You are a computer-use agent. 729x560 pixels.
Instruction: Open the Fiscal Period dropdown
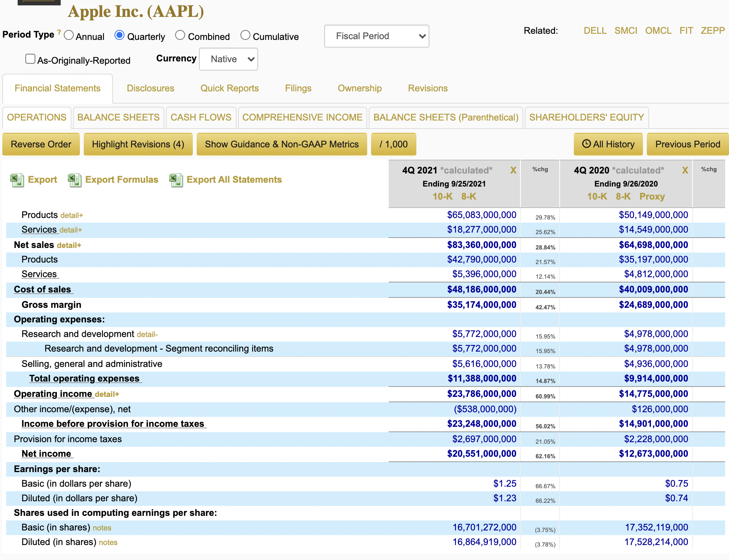point(376,36)
